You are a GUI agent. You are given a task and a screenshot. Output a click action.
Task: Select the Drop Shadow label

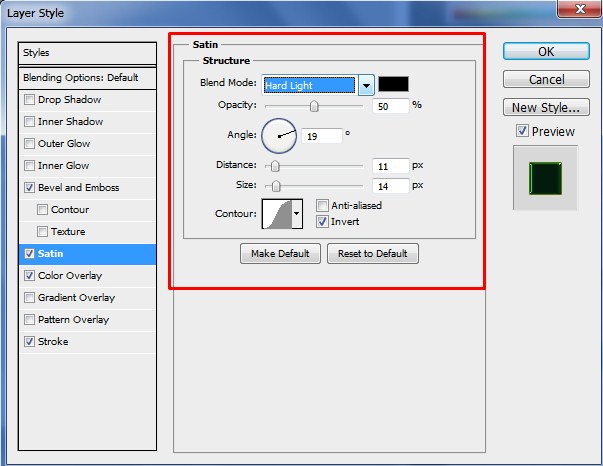pyautogui.click(x=70, y=100)
